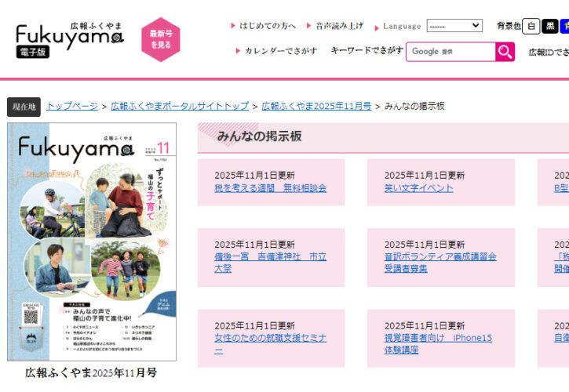The width and height of the screenshot is (569, 392).
Task: Open the Language dropdown selector
Action: 454,26
